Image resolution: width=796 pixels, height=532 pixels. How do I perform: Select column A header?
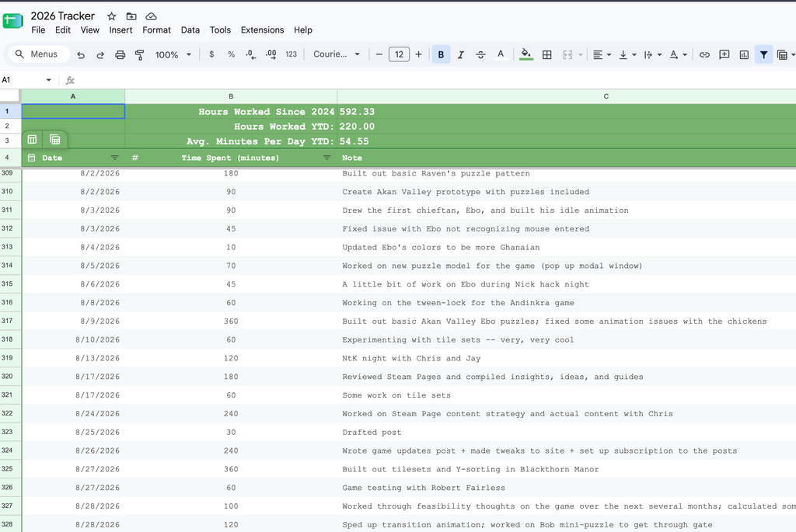pyautogui.click(x=73, y=96)
